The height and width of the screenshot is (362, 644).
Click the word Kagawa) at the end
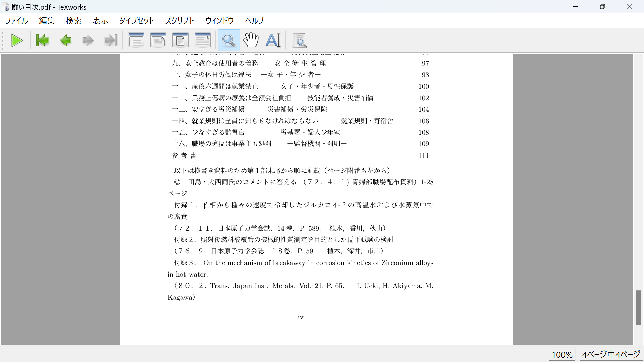(x=181, y=297)
